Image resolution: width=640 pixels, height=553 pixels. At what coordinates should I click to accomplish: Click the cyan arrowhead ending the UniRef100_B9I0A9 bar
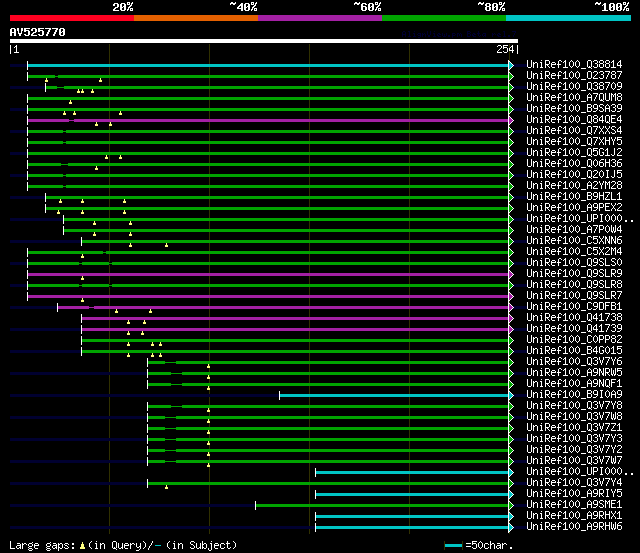coord(511,395)
